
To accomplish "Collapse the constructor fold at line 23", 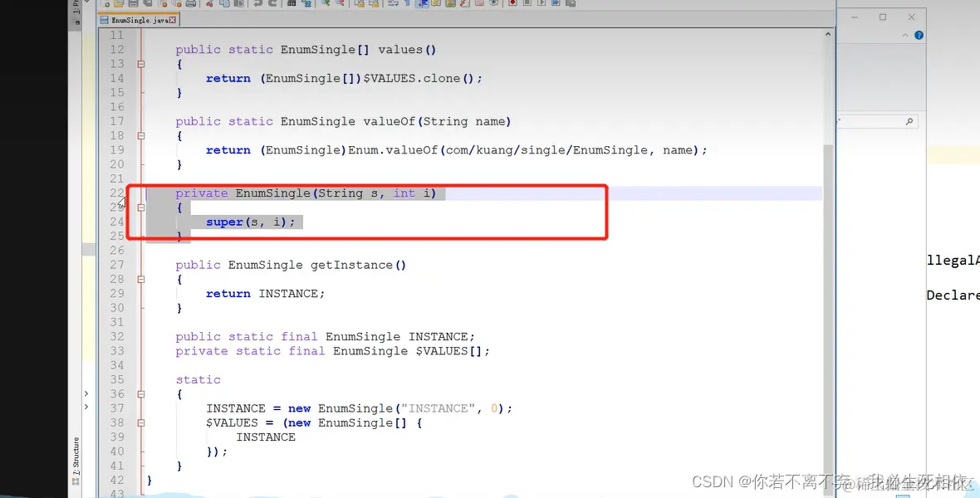I will pyautogui.click(x=141, y=207).
